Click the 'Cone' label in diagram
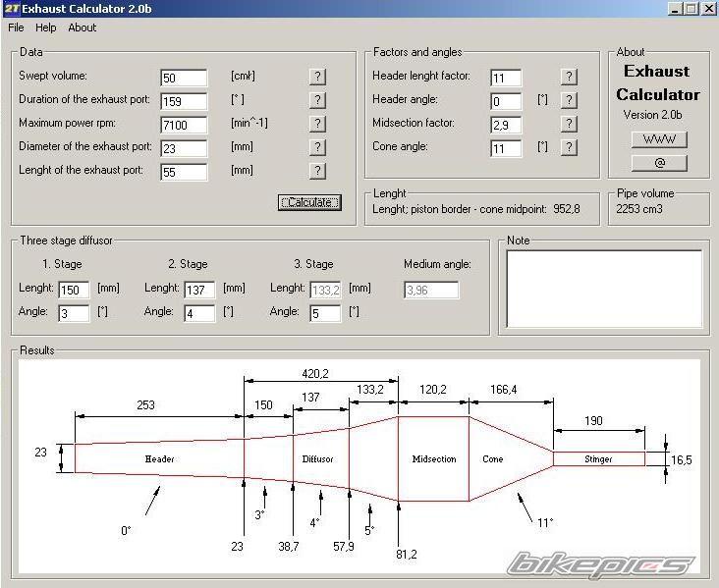Screen dimensions: 719x588 (492, 458)
